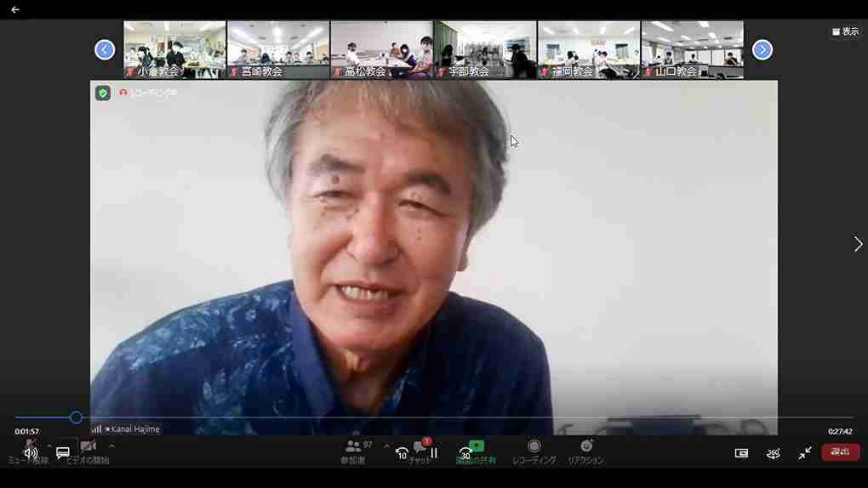Open the chat (チャット) panel

[x=420, y=451]
